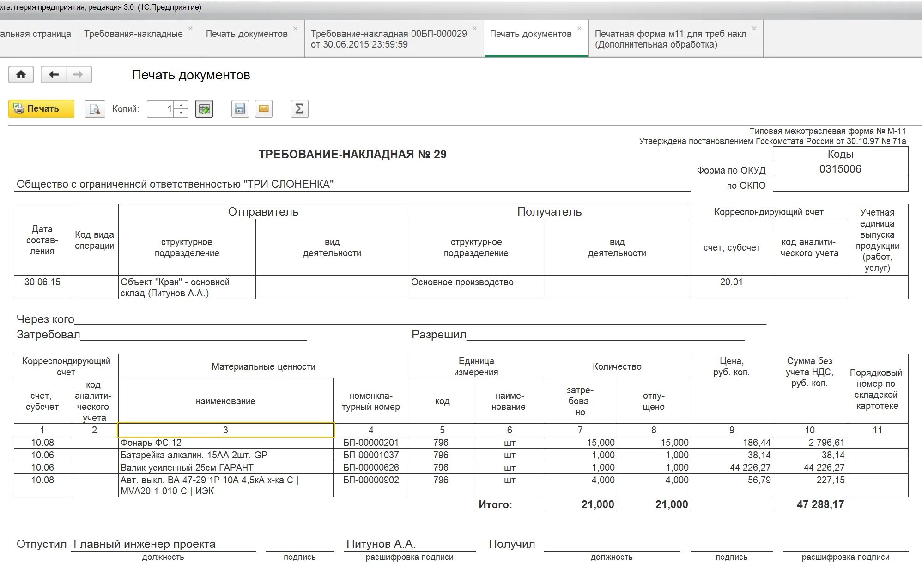922x588 pixels.
Task: Save document with the floppy disk icon
Action: click(240, 109)
